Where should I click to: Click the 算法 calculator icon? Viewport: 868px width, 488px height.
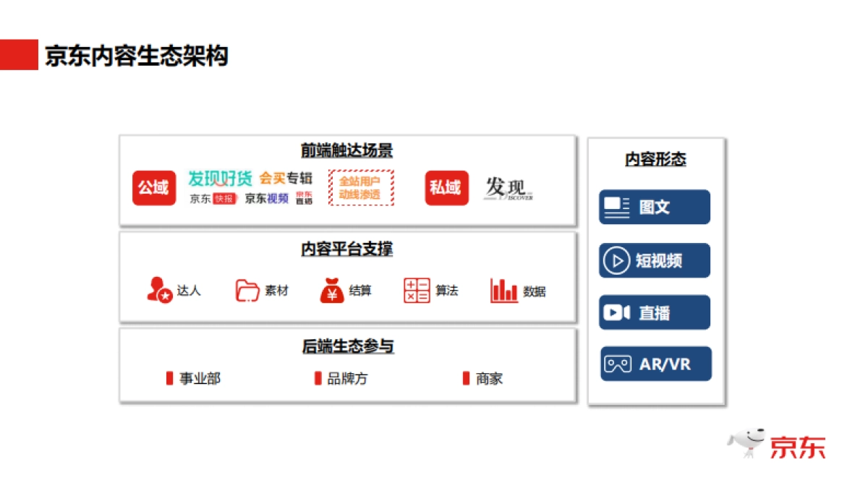[417, 291]
